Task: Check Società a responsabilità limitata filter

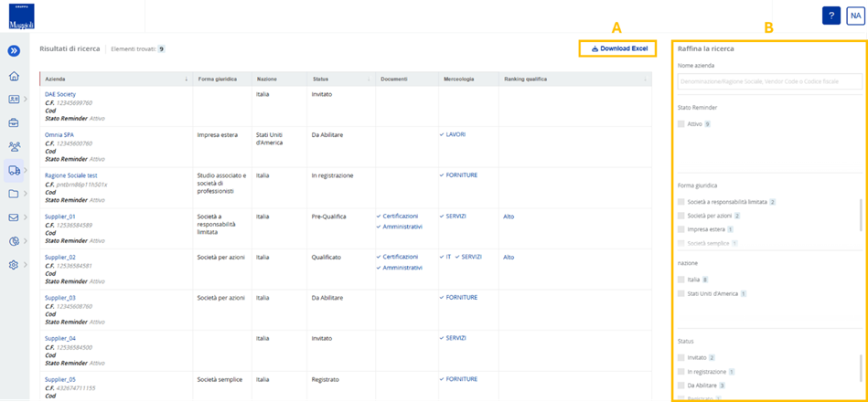Action: [x=680, y=203]
